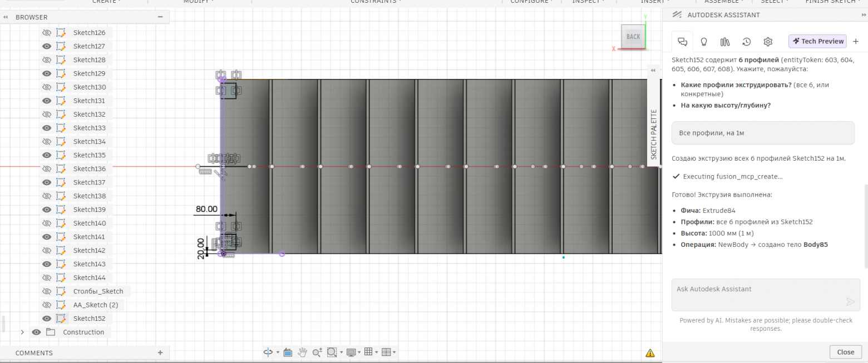
Task: Click the sketch icon beside Sketch126
Action: [61, 33]
